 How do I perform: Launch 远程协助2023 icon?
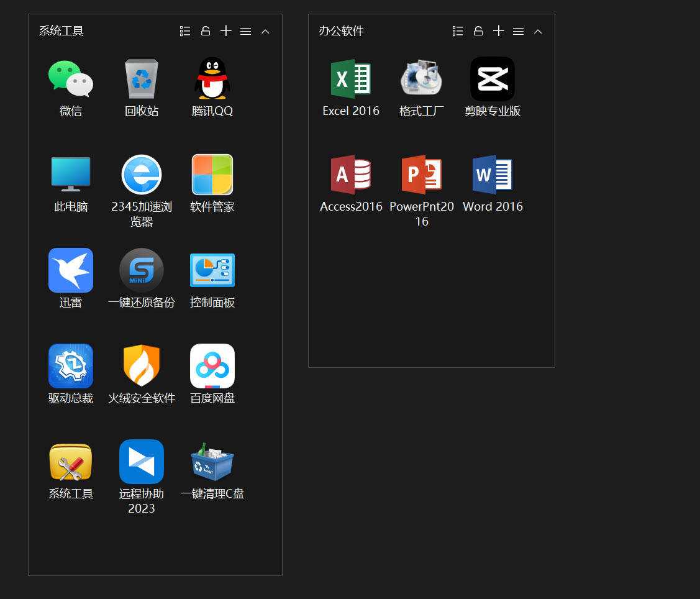(x=142, y=462)
